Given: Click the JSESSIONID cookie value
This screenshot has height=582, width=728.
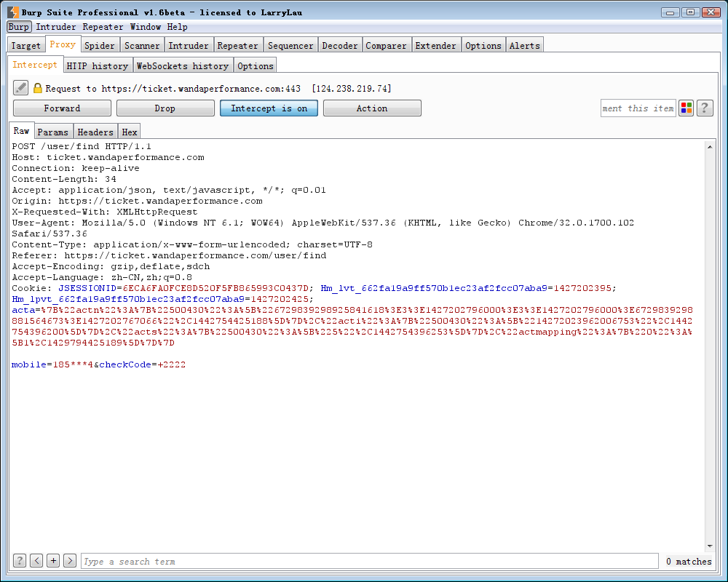Looking at the screenshot, I should coord(215,288).
